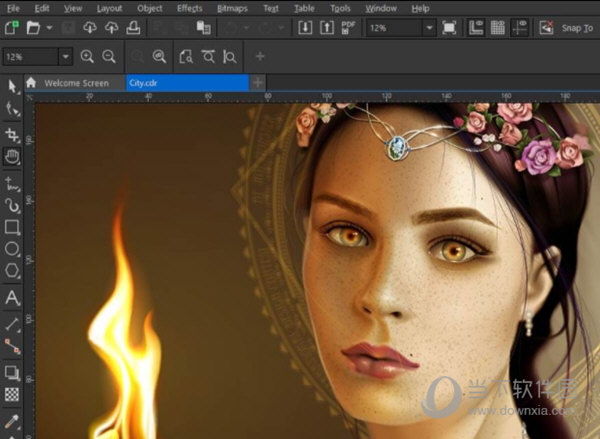Image resolution: width=600 pixels, height=439 pixels.
Task: Expand the 12% zoom level dropdown in toolbox bar
Action: pyautogui.click(x=66, y=57)
